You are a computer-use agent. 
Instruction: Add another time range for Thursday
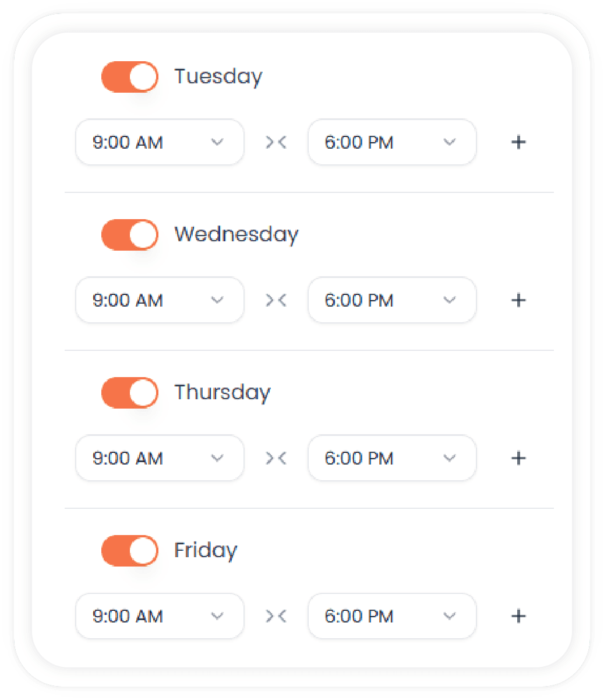point(518,458)
